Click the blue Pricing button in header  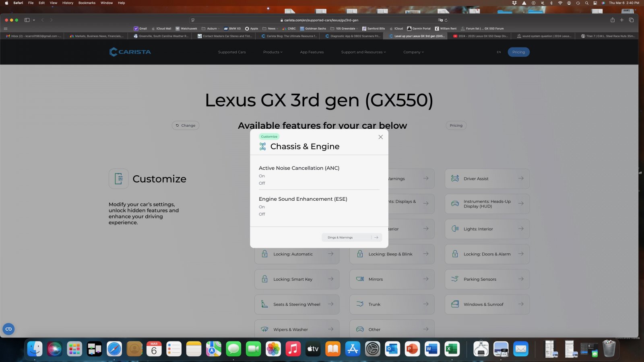(x=518, y=52)
